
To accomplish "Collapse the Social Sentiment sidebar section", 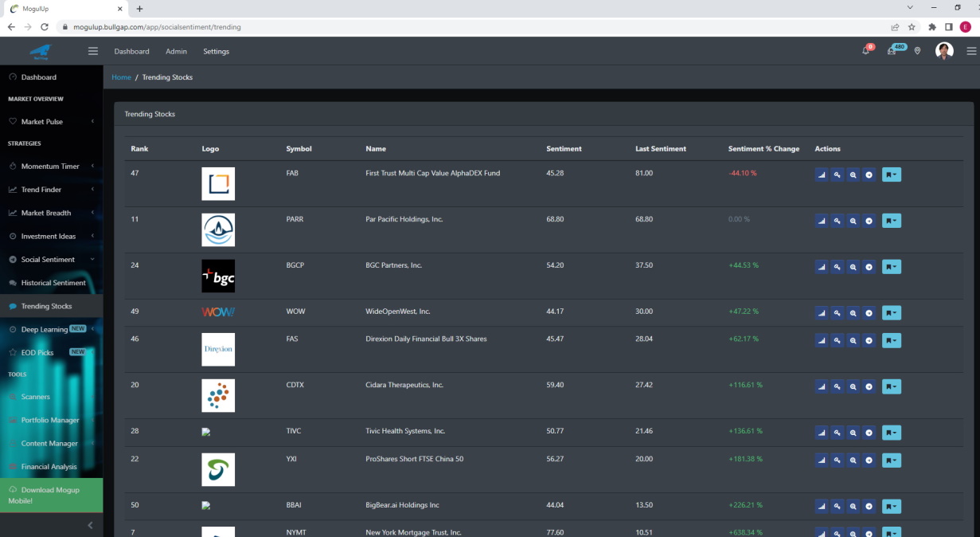I will point(51,260).
